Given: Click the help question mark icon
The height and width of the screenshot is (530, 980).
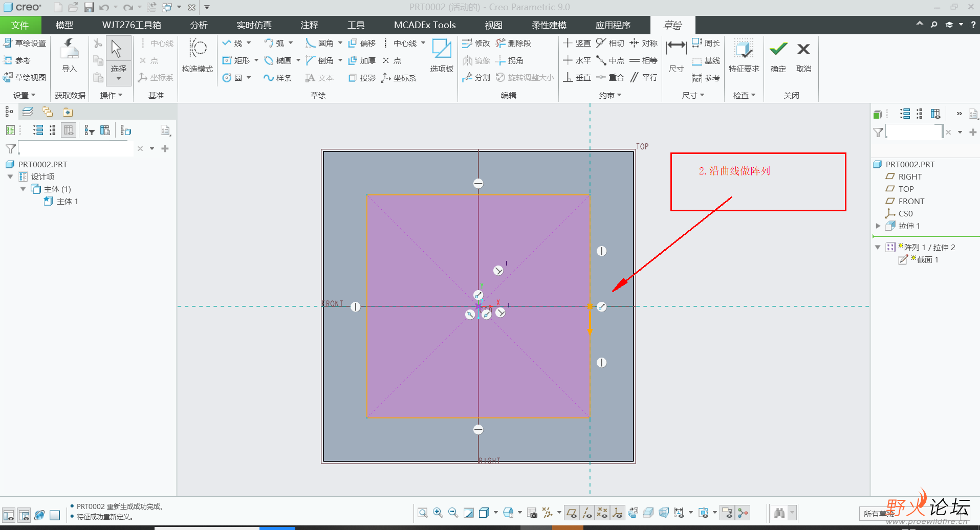Looking at the screenshot, I should pyautogui.click(x=973, y=24).
